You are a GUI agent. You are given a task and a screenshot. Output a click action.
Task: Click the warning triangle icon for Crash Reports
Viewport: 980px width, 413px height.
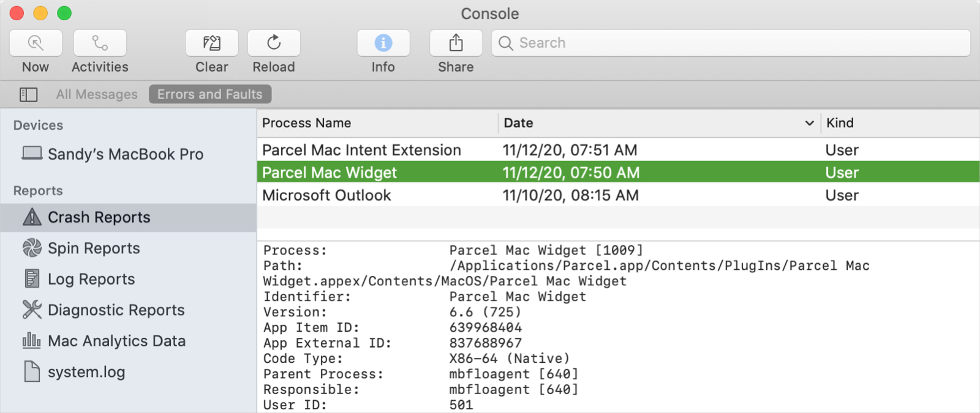[x=32, y=217]
